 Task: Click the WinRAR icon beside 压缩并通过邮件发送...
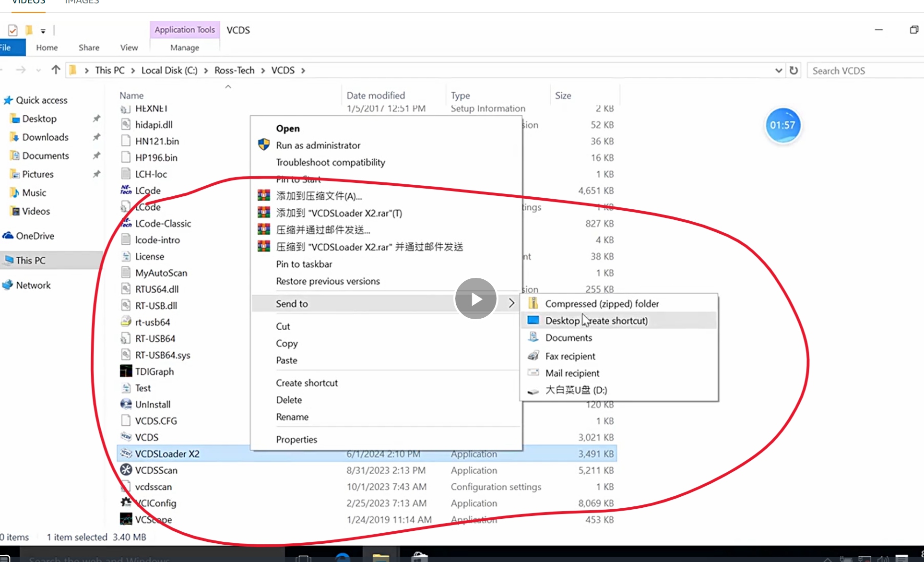pyautogui.click(x=264, y=229)
